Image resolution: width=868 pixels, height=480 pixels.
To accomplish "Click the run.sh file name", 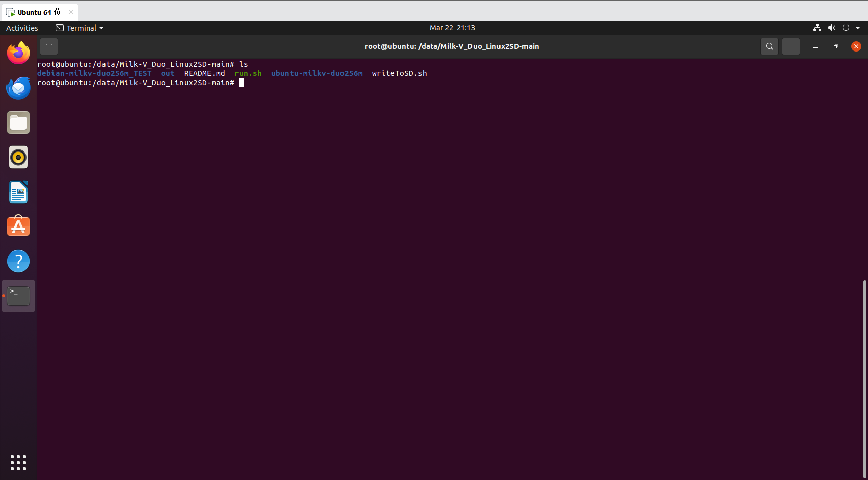I will [x=248, y=73].
